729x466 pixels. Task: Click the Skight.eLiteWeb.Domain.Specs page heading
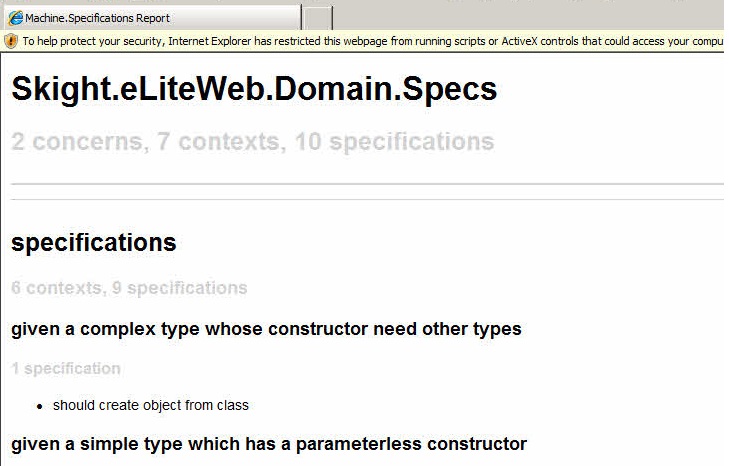[x=254, y=89]
